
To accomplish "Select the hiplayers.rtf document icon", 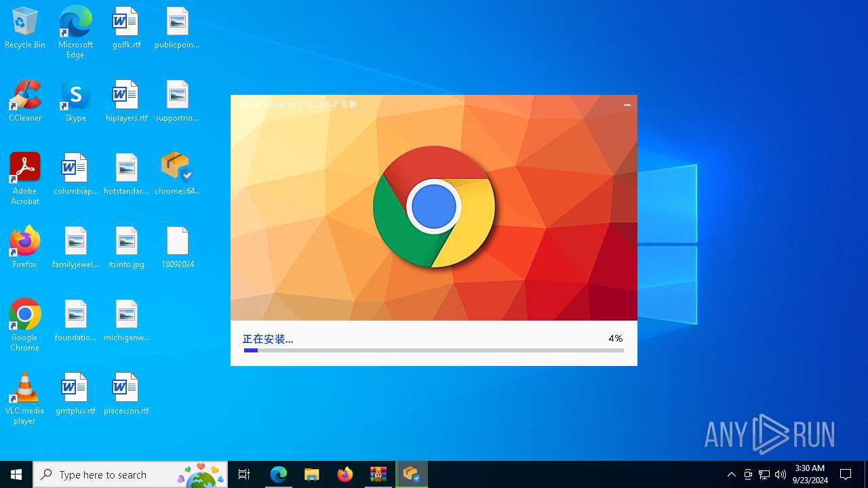I will (x=126, y=102).
